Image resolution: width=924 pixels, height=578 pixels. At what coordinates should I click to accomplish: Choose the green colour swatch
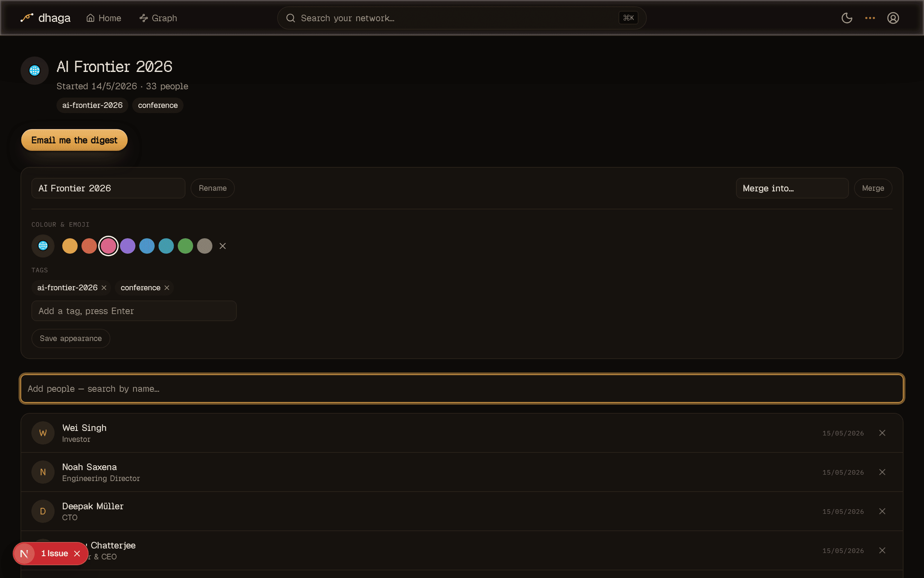click(185, 246)
